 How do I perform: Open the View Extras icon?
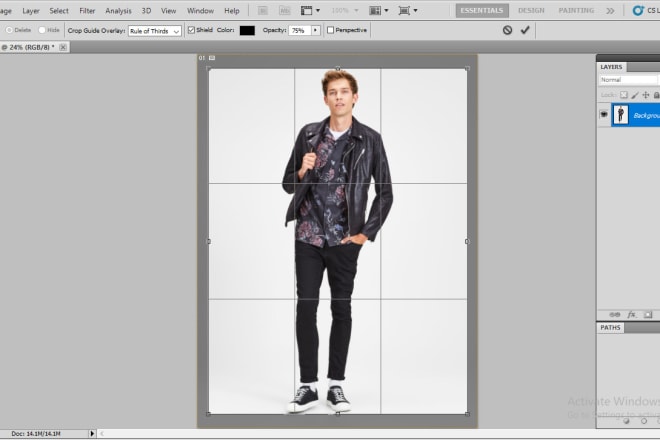tap(306, 11)
